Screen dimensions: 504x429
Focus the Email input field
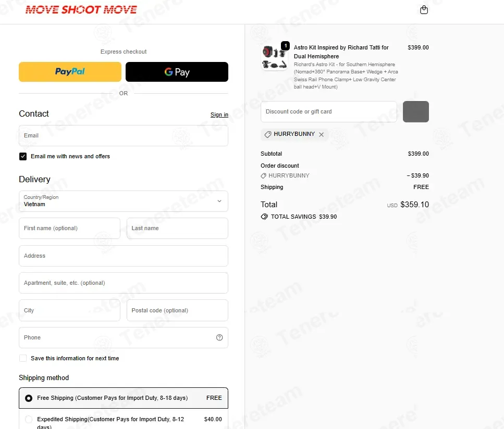click(x=124, y=135)
